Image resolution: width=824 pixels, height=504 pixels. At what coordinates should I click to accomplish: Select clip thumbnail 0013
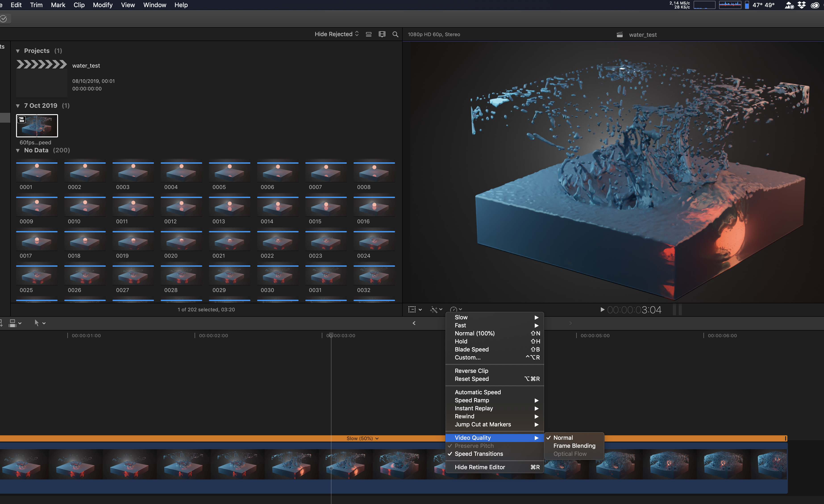click(x=229, y=207)
